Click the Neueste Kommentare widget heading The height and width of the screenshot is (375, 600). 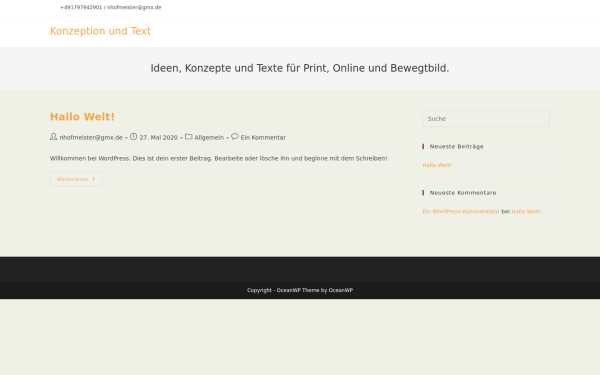coord(463,193)
